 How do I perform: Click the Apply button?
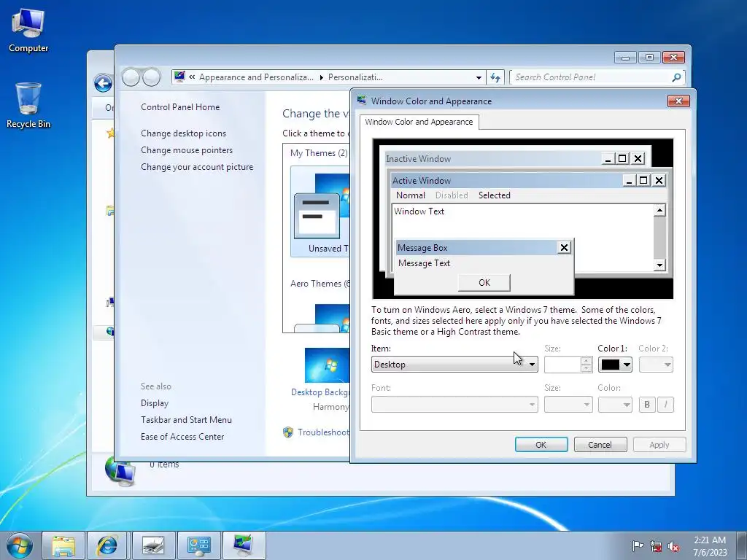[x=659, y=445]
